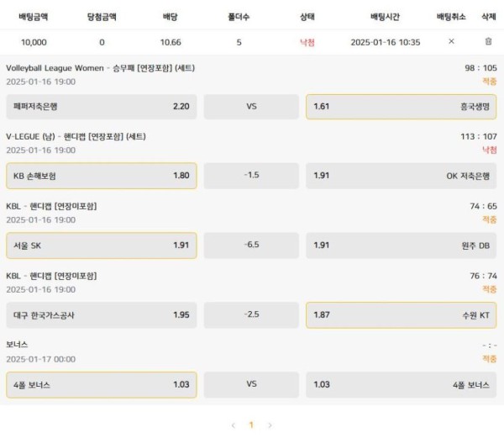Screen dimensions: 504x438
Task: Select KB 손해보험 1.80 odds box
Action: tap(102, 176)
